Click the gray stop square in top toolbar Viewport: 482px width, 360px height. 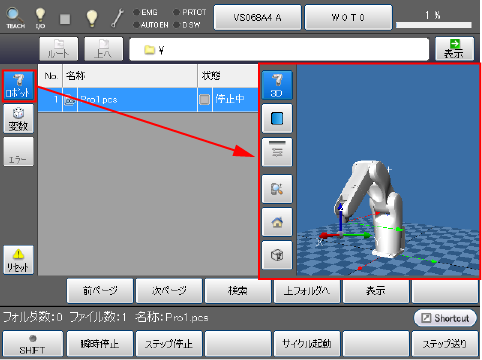[65, 19]
